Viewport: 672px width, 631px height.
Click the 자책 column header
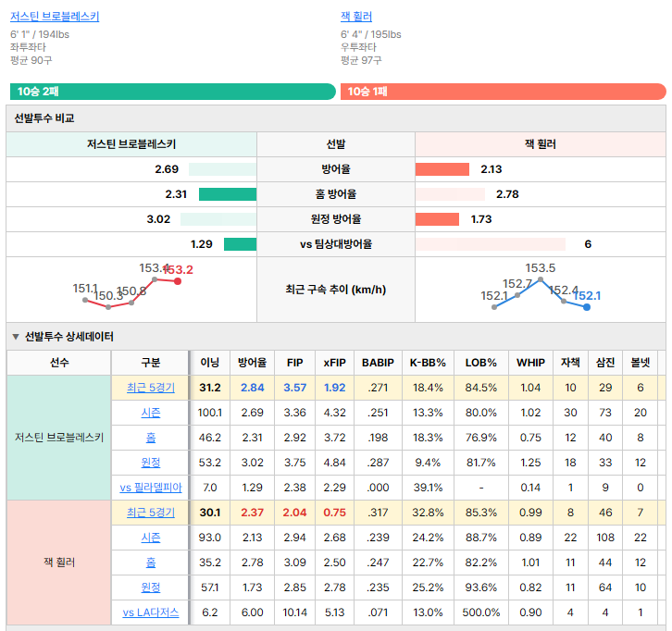570,363
